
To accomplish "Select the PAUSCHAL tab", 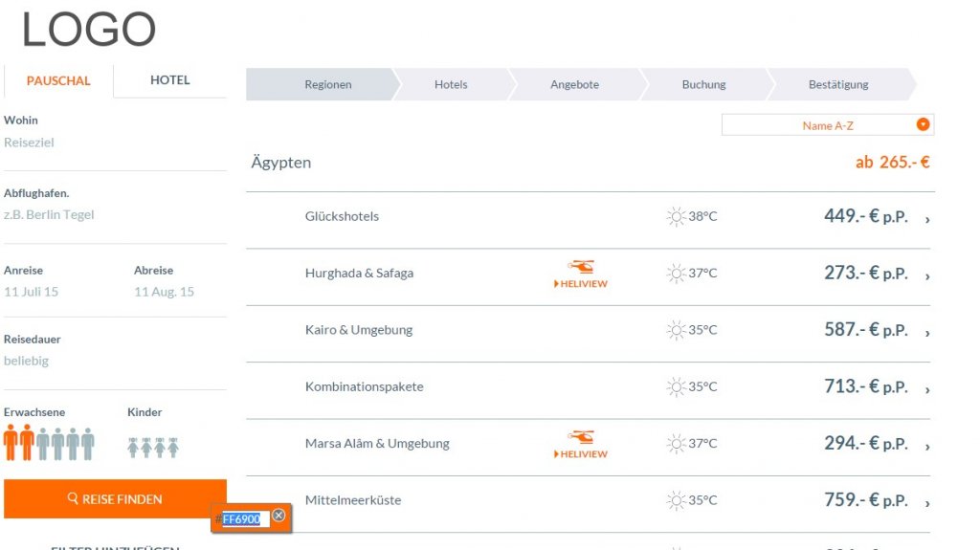I will [58, 81].
